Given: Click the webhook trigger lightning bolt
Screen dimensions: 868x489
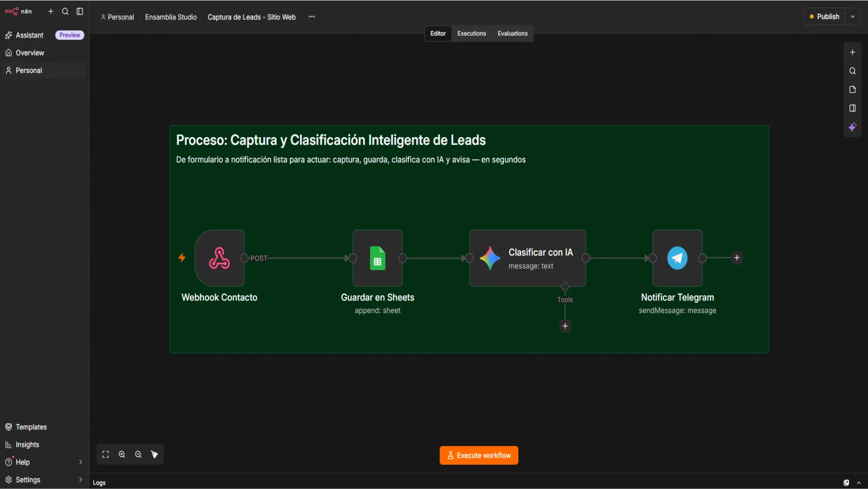Looking at the screenshot, I should click(182, 258).
